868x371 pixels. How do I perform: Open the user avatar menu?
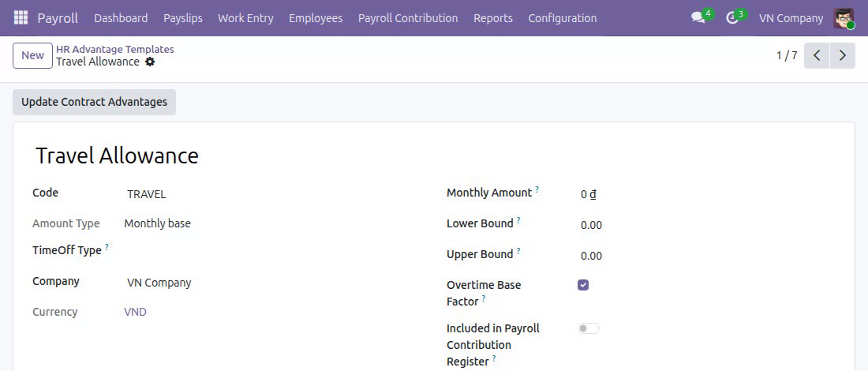click(844, 18)
